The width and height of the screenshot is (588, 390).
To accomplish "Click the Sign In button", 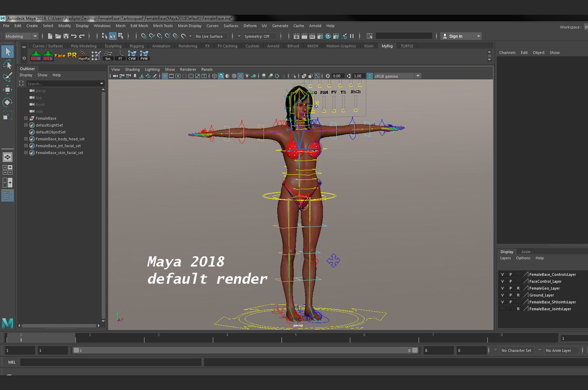I will (x=461, y=36).
